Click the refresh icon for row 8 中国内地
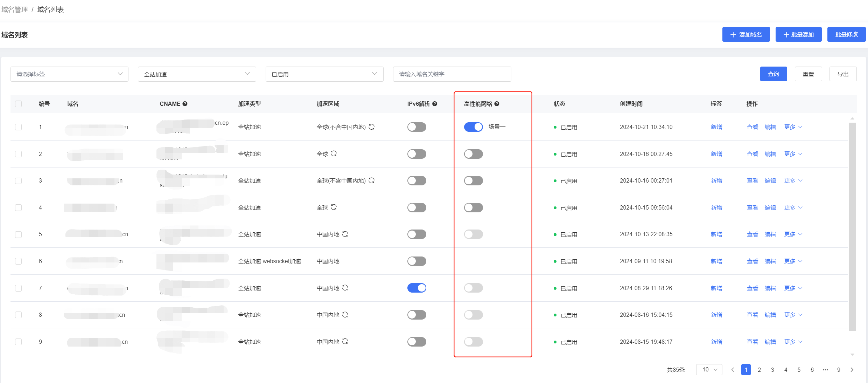This screenshot has height=383, width=868. point(345,315)
